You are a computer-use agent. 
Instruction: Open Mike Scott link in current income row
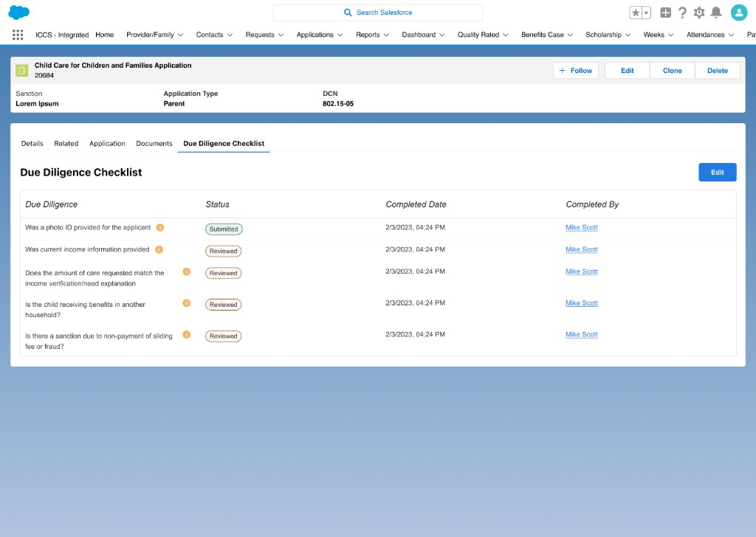[x=582, y=249]
